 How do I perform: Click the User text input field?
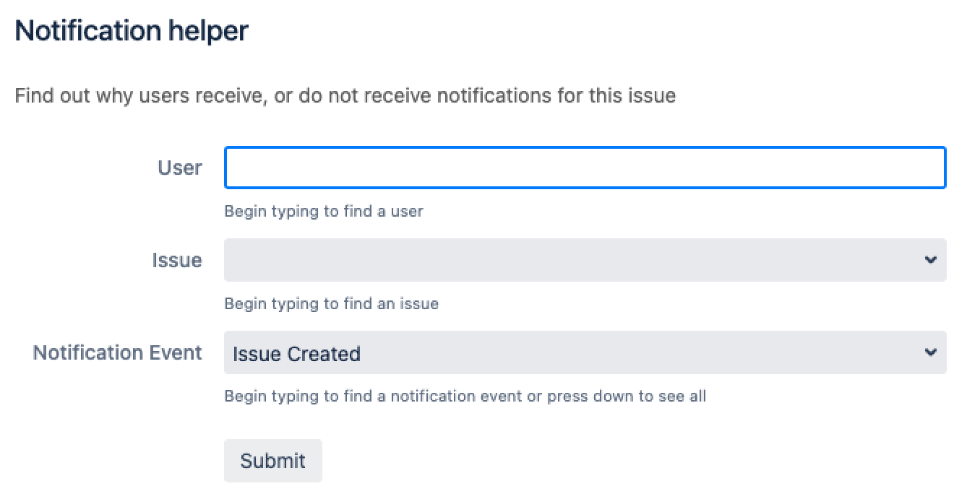(585, 168)
